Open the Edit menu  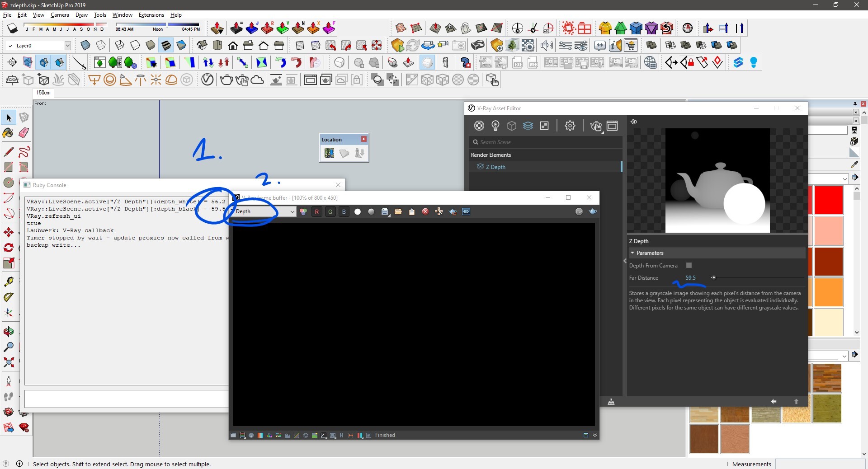pyautogui.click(x=22, y=15)
